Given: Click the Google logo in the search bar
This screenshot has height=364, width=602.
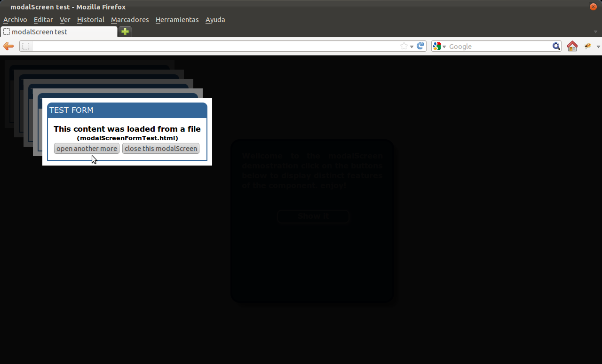Looking at the screenshot, I should [437, 46].
